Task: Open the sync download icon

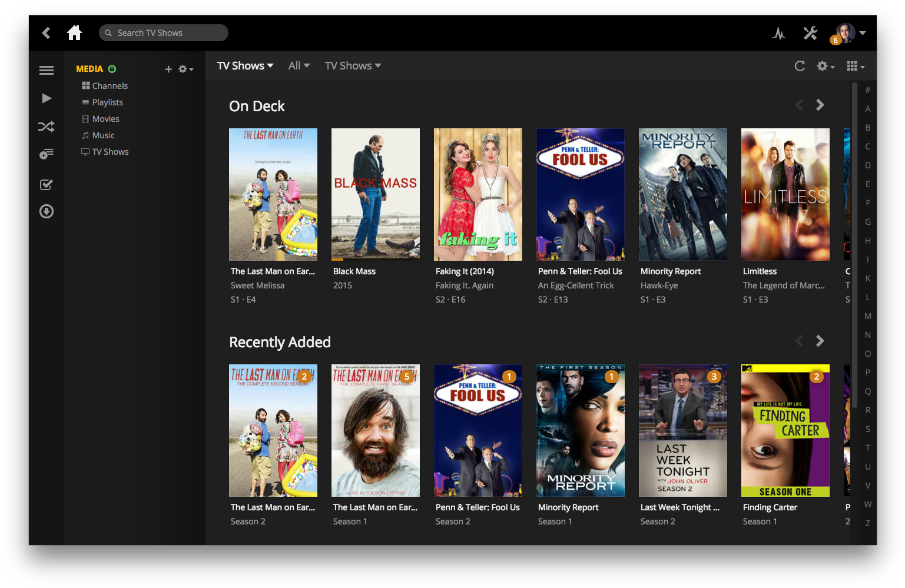Action: click(47, 211)
